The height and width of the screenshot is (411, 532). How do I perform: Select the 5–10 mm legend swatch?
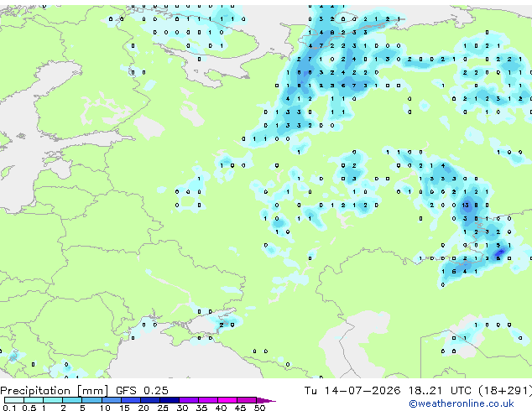point(91,400)
